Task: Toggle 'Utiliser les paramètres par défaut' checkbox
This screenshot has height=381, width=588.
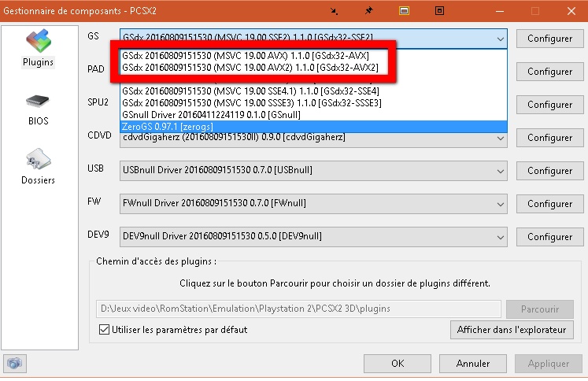Action: pyautogui.click(x=104, y=329)
